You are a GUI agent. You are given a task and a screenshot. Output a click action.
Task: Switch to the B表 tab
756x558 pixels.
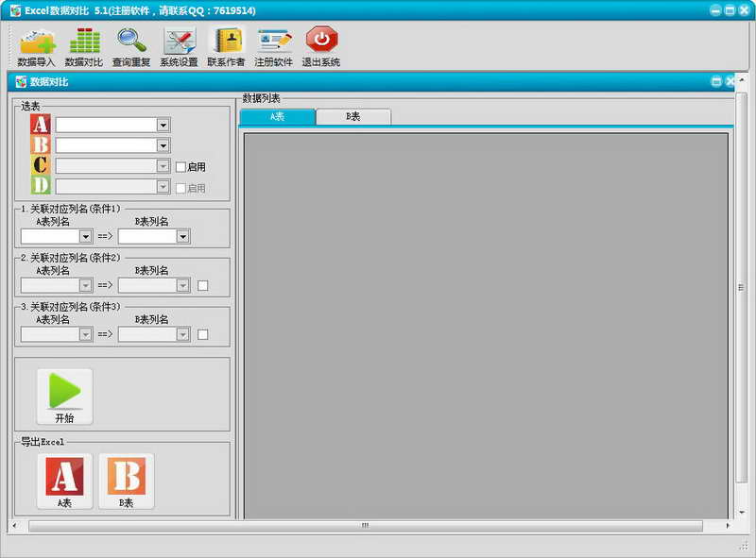point(353,117)
